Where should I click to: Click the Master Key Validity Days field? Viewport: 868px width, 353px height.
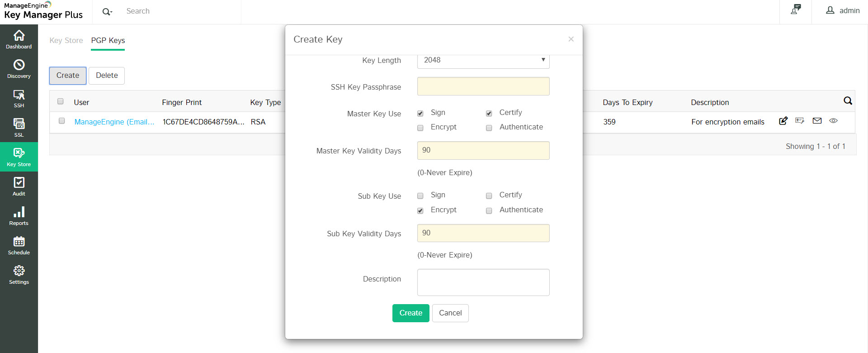pyautogui.click(x=483, y=151)
